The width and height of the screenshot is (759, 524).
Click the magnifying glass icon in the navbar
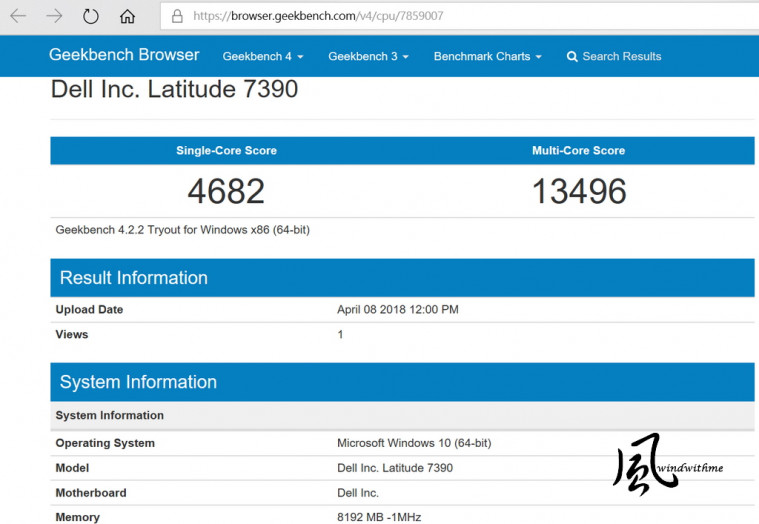(572, 57)
